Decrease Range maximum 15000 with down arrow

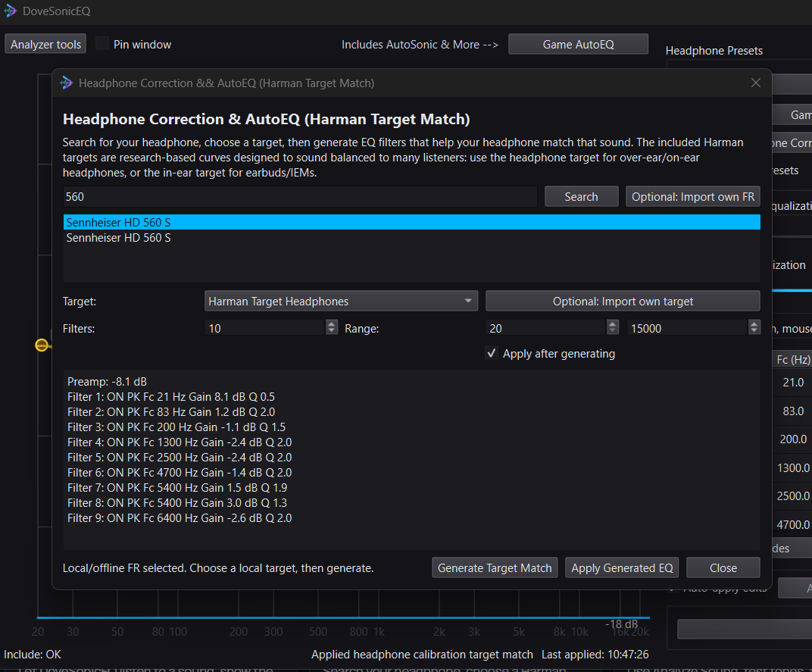pos(754,331)
